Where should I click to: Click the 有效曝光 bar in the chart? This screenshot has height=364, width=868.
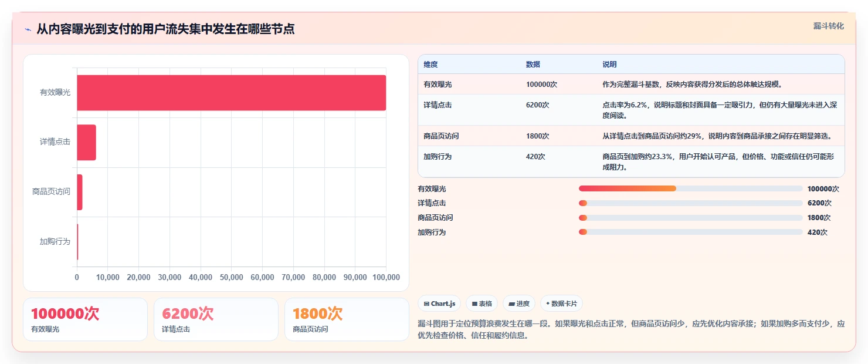231,93
